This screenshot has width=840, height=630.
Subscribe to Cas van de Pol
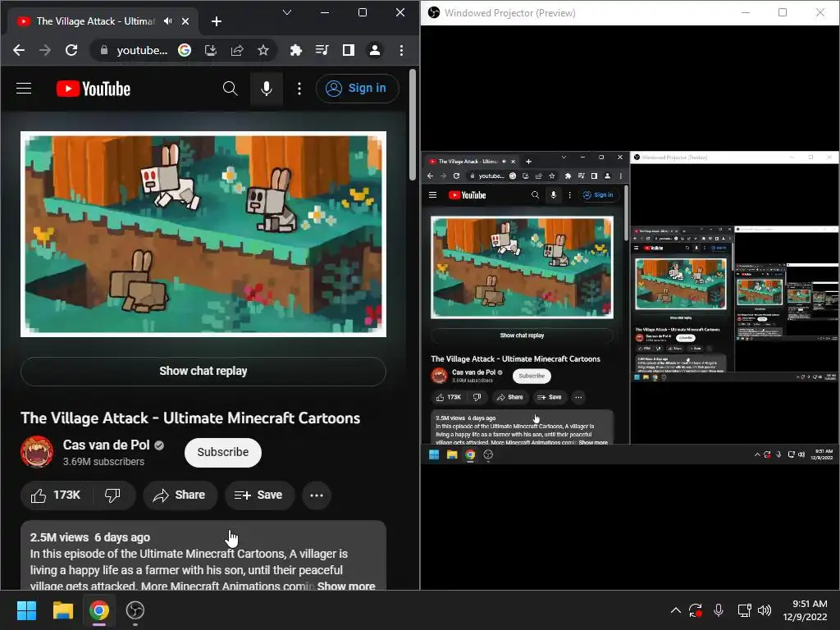223,452
